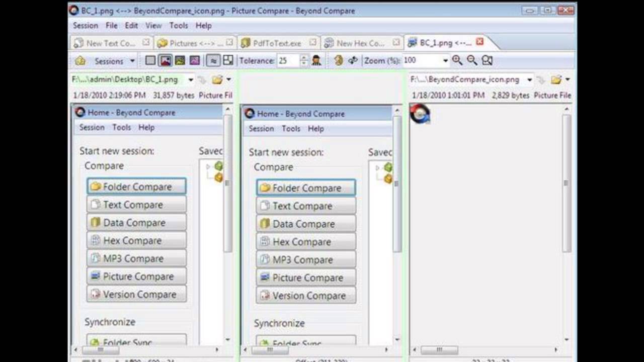
Task: Open the Session menu
Action: click(x=86, y=26)
